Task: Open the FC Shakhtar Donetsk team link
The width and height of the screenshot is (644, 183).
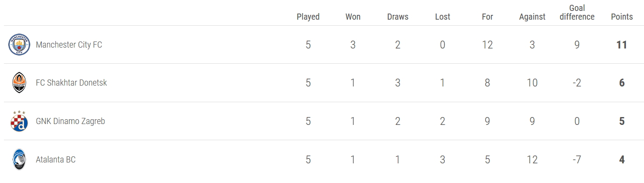Action: [x=71, y=83]
